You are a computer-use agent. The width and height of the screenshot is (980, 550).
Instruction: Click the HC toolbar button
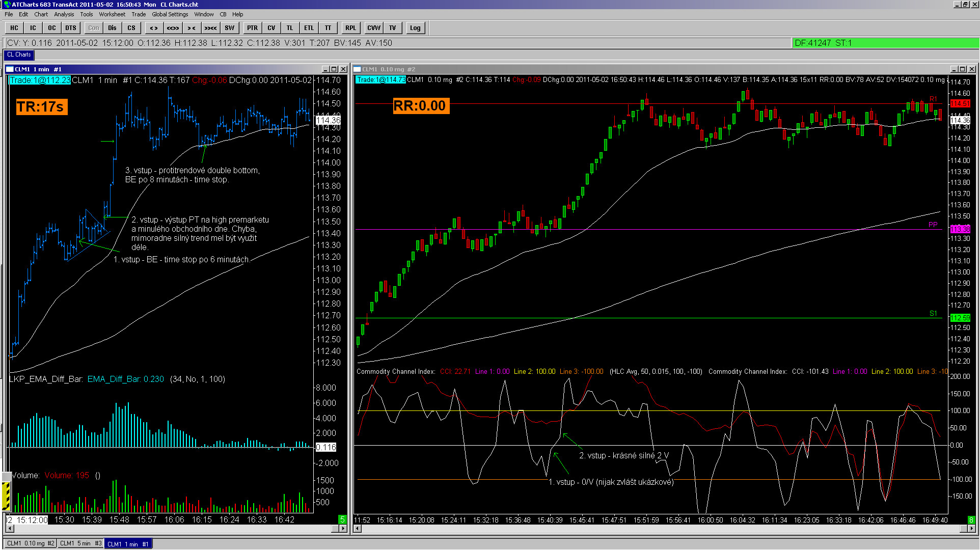click(14, 28)
